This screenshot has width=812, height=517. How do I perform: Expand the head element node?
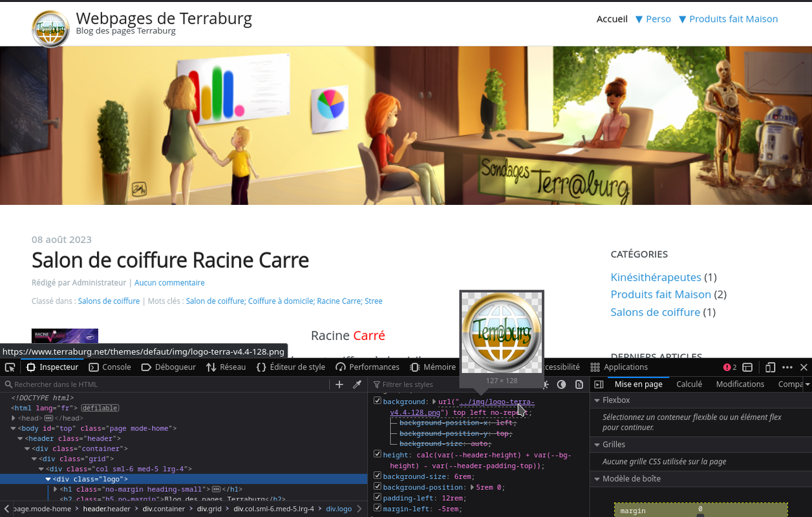click(x=14, y=418)
